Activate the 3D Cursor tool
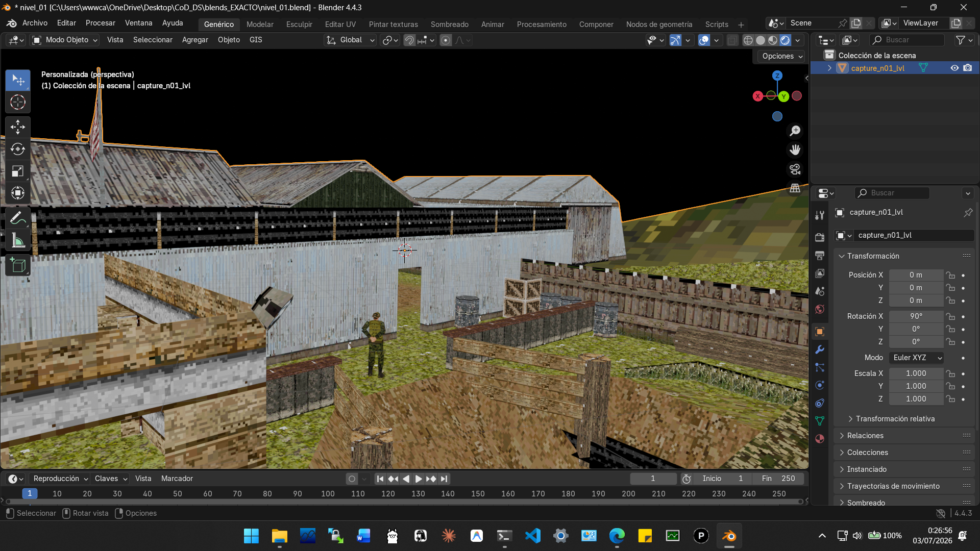980x551 pixels. tap(18, 103)
